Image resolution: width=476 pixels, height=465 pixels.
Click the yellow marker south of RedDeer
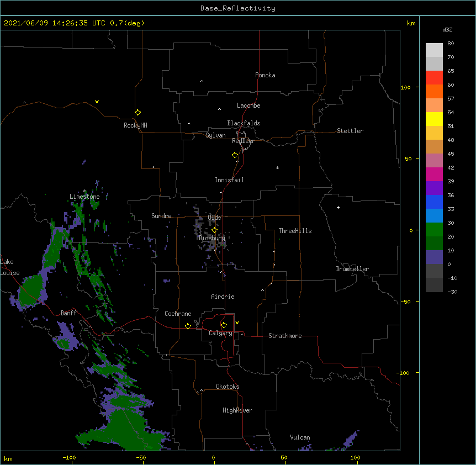pos(235,155)
